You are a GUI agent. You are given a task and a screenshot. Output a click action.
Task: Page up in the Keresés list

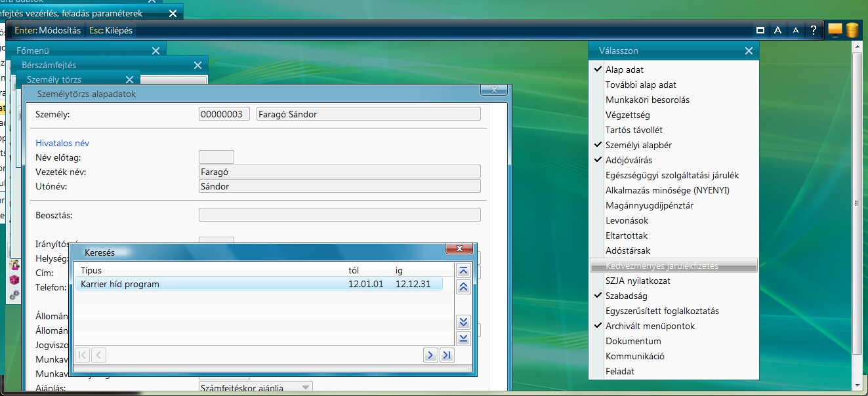(464, 287)
